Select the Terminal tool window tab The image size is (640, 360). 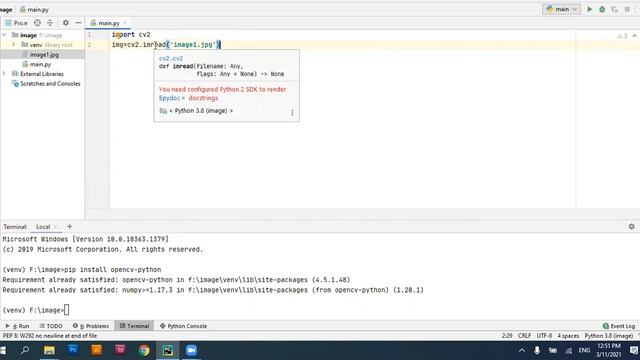pos(134,326)
